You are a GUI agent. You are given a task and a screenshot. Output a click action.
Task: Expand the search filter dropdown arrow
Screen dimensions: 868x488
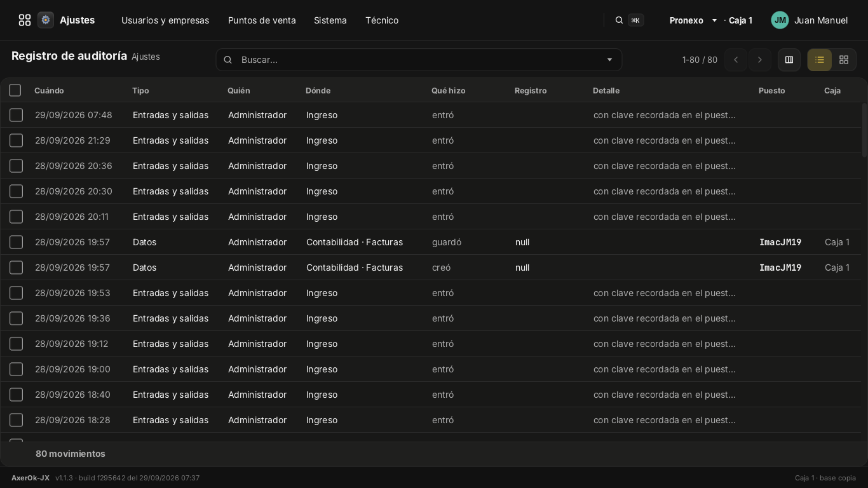tap(609, 60)
